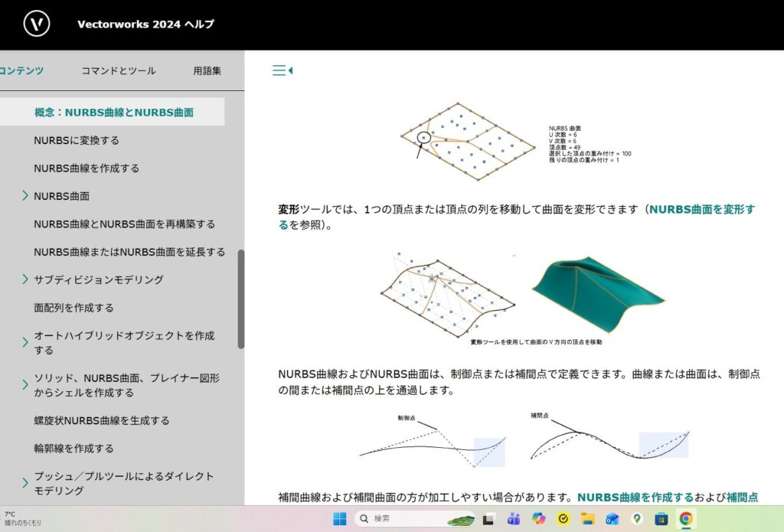The width and height of the screenshot is (784, 532).
Task: Switch to the コマンドとツール tab
Action: (119, 70)
